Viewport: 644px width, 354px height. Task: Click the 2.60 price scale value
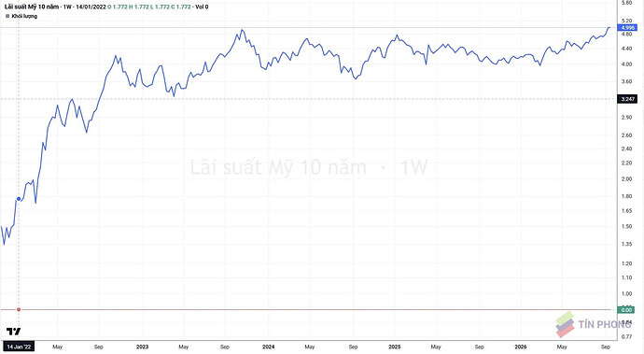627,135
